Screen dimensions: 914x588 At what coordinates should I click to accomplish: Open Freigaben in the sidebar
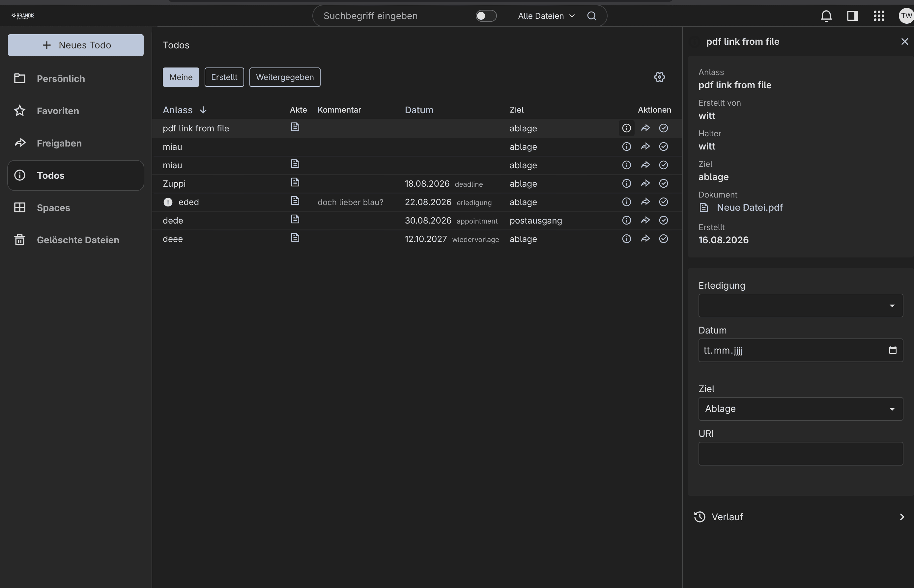click(x=76, y=143)
